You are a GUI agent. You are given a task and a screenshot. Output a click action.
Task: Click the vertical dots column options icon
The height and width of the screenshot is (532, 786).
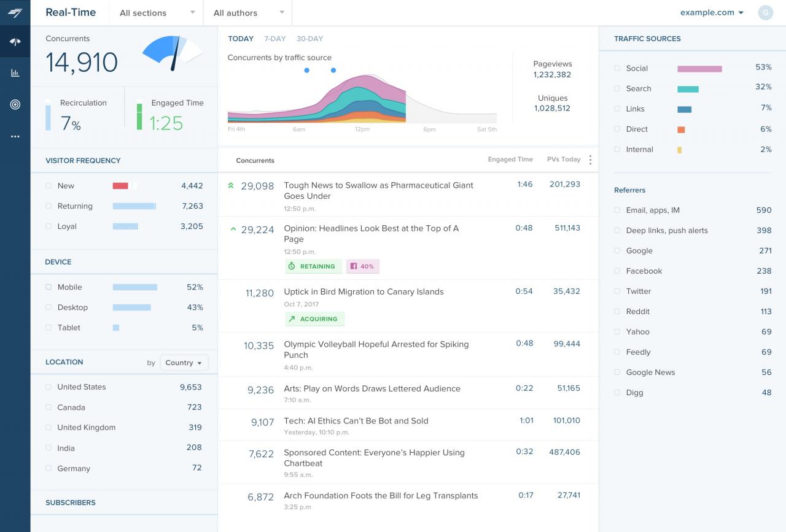[590, 160]
